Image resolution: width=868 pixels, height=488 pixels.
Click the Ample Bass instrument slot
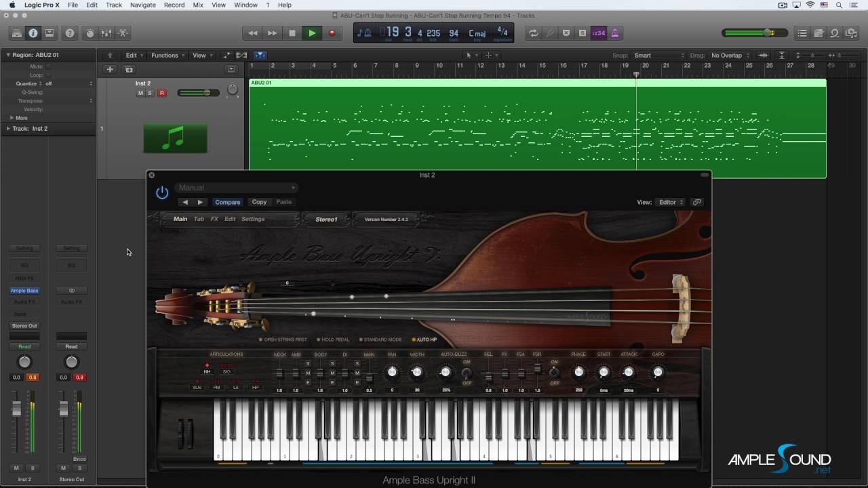pos(24,290)
